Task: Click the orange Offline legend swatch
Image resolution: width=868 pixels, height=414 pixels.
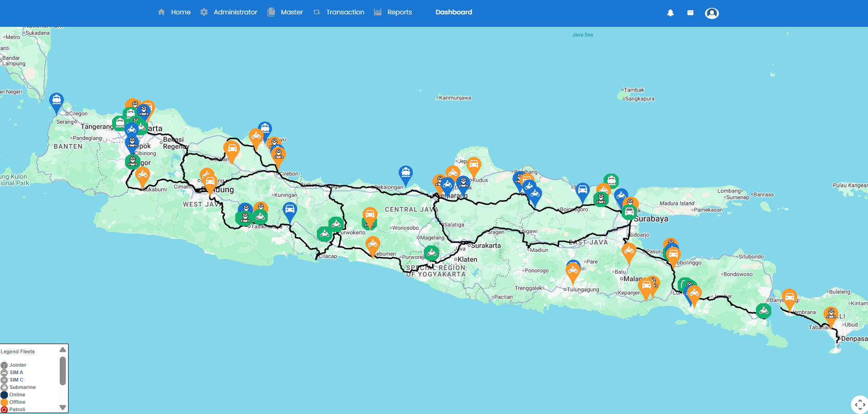Action: point(4,402)
